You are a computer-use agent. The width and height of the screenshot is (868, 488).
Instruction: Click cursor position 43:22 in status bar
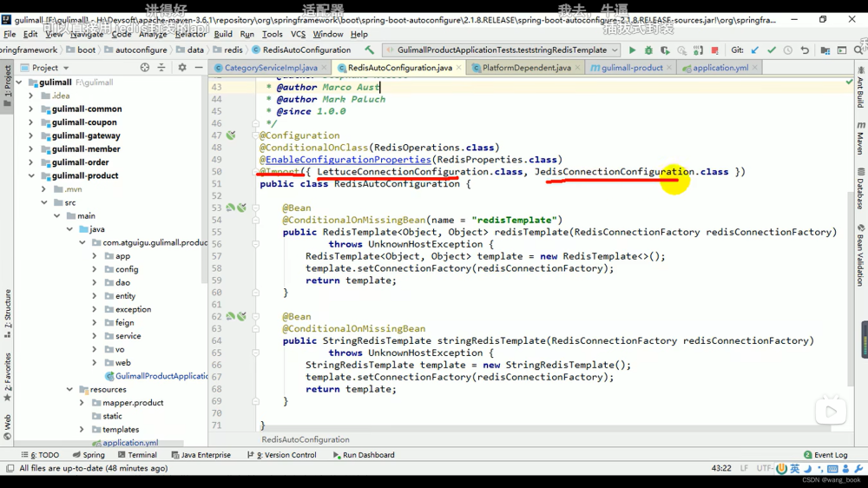(721, 468)
